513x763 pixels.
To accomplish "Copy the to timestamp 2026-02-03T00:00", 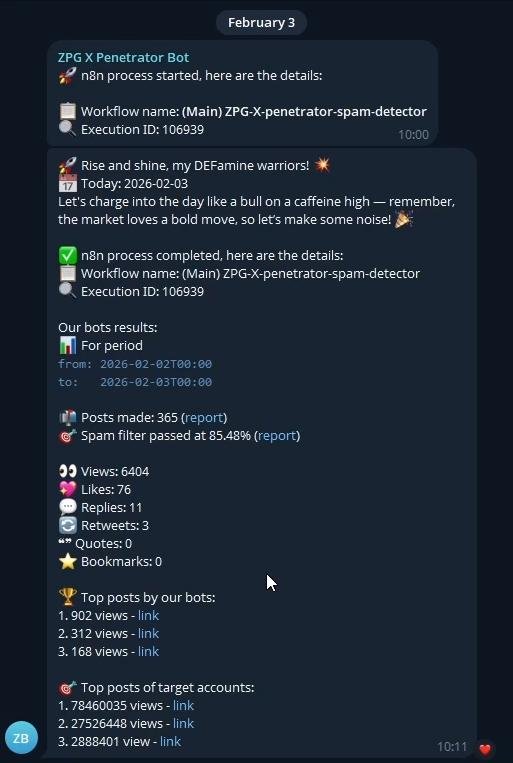I will 156,382.
